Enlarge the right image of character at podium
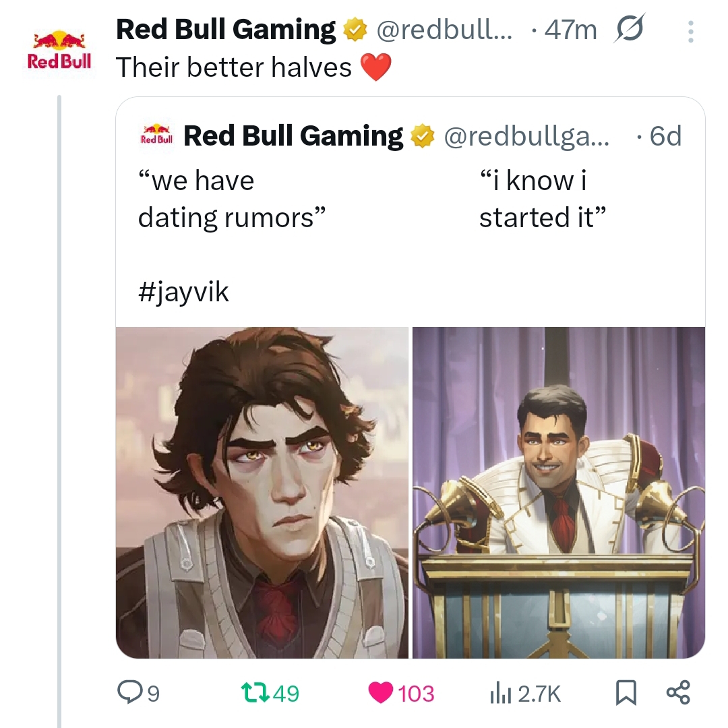Screen dimensions: 728x728 tap(559, 492)
